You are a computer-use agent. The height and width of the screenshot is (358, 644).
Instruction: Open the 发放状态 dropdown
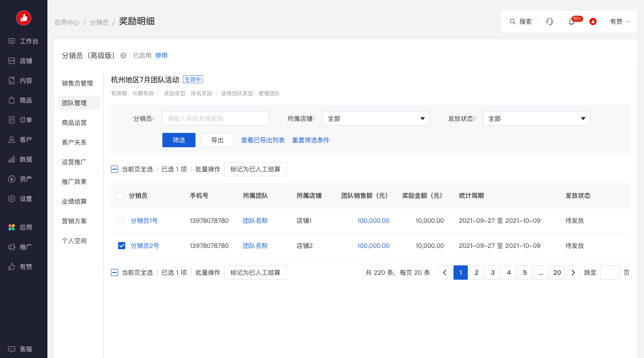pyautogui.click(x=537, y=119)
